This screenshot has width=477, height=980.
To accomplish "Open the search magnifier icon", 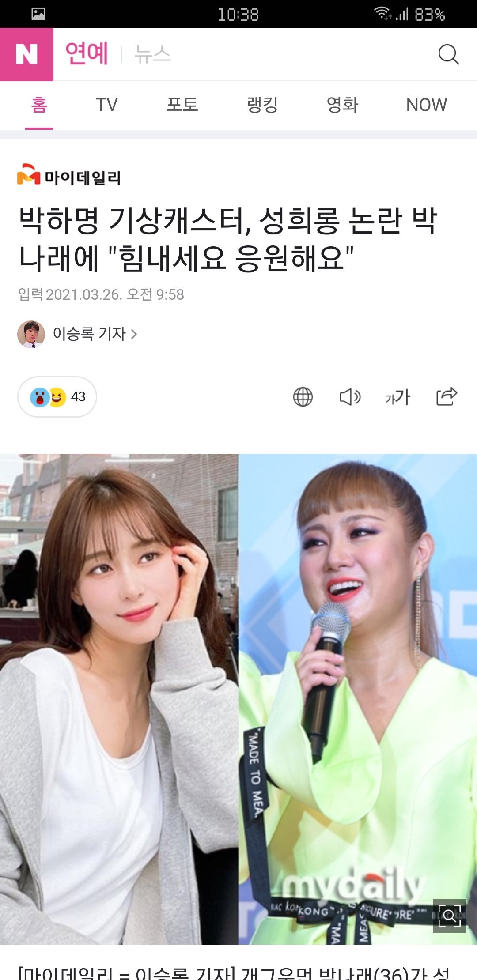I will (448, 54).
